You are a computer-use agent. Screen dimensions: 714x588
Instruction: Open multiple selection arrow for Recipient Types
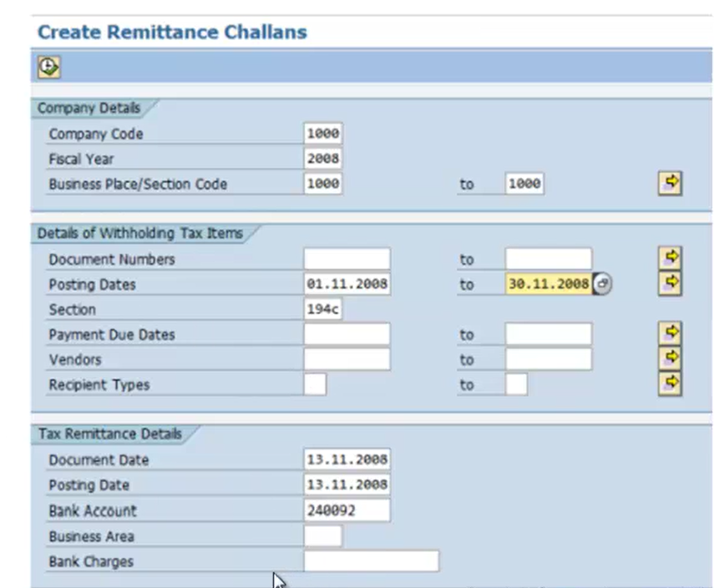click(671, 384)
